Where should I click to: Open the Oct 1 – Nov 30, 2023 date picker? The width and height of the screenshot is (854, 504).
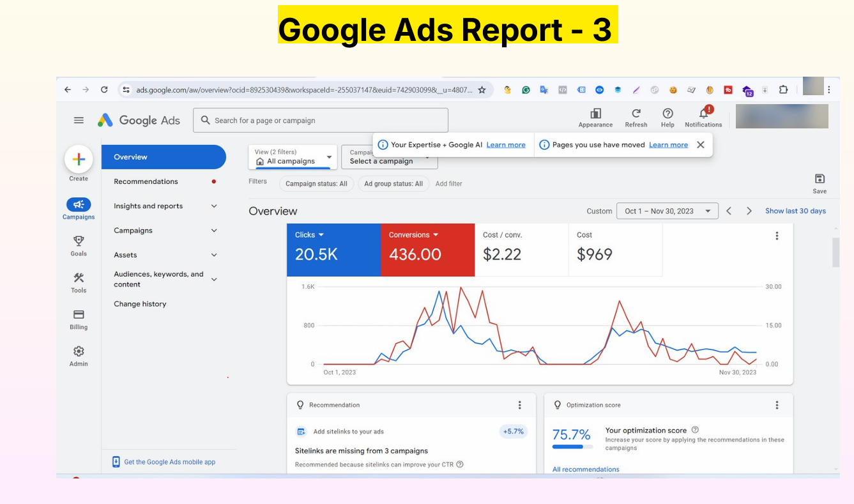pos(667,211)
